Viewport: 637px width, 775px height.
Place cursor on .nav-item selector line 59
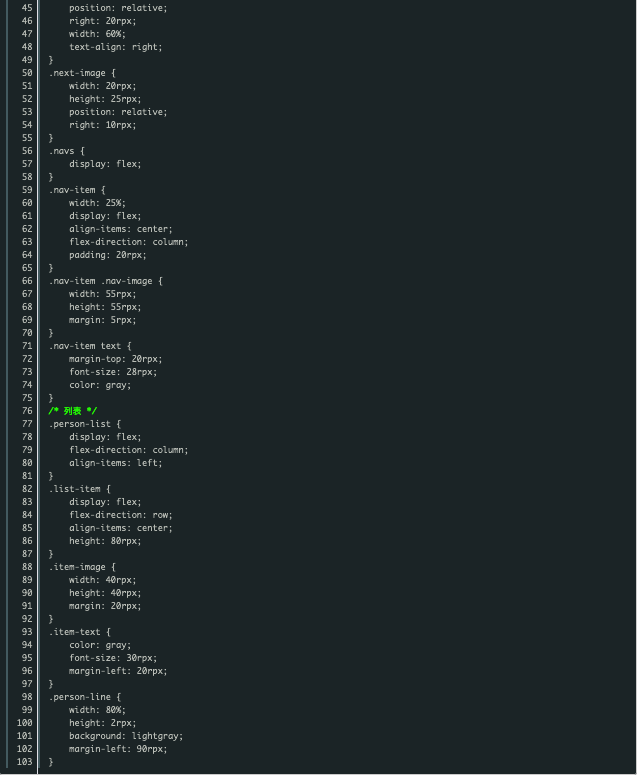point(72,190)
